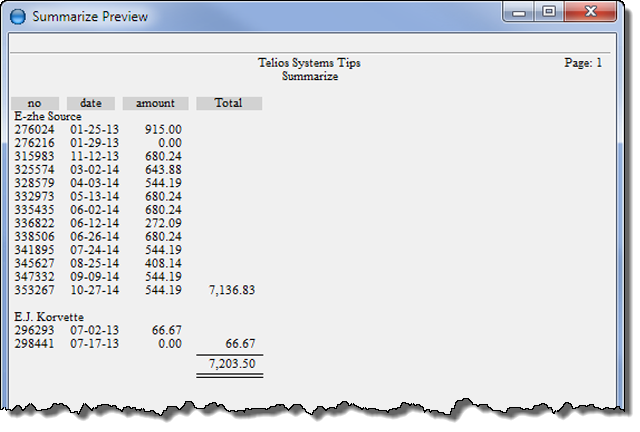Click the Summarize Preview title bar text
640x432 pixels.
[x=90, y=17]
